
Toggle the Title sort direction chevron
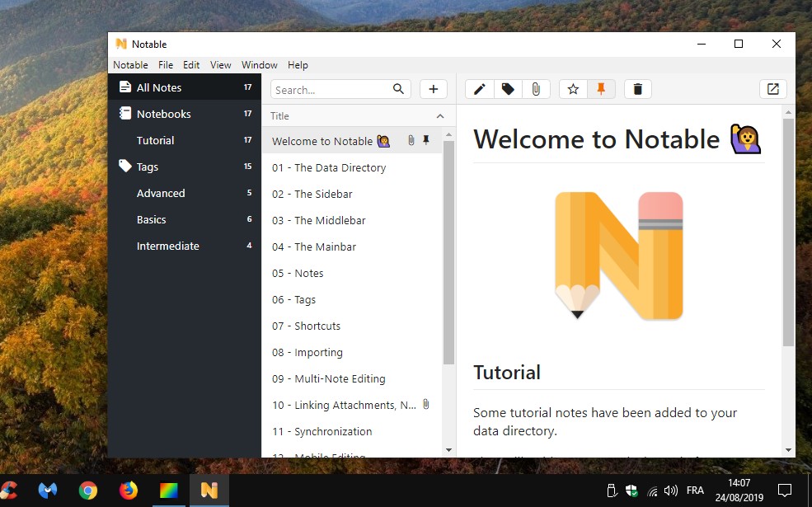click(x=440, y=116)
